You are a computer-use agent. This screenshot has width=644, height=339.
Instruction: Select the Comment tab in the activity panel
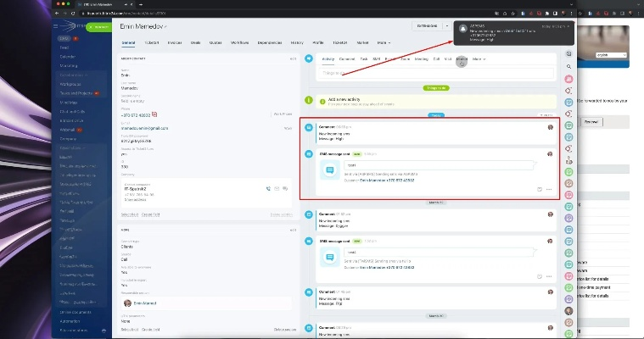(x=347, y=59)
